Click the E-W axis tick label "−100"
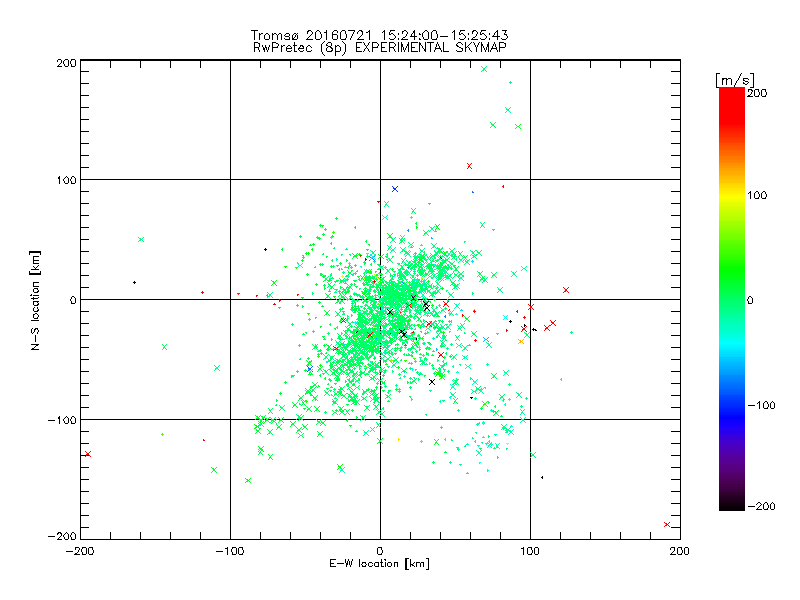800x600 pixels. click(x=230, y=551)
